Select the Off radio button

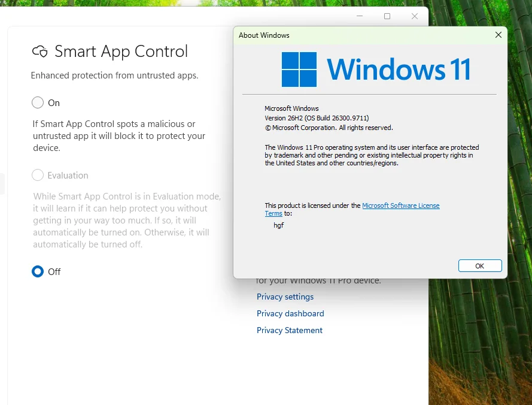point(38,271)
